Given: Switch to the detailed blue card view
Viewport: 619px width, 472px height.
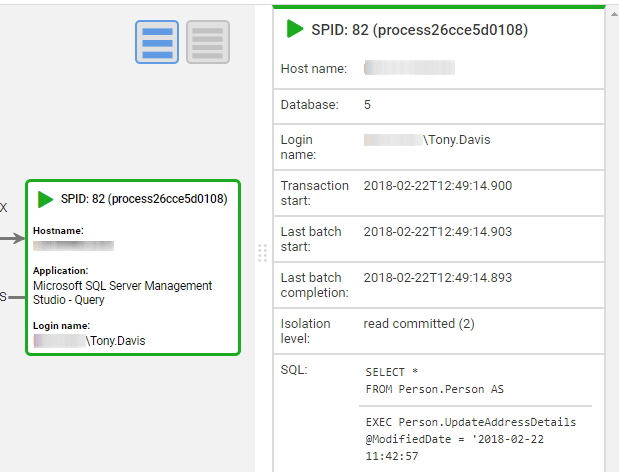Looking at the screenshot, I should pyautogui.click(x=157, y=42).
